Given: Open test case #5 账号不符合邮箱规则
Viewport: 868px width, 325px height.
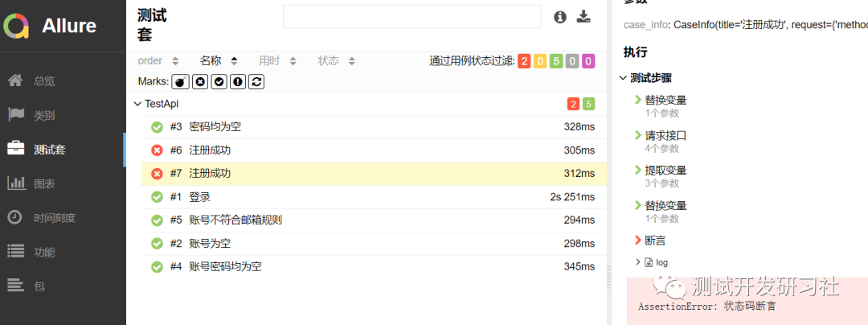Looking at the screenshot, I should [374, 220].
